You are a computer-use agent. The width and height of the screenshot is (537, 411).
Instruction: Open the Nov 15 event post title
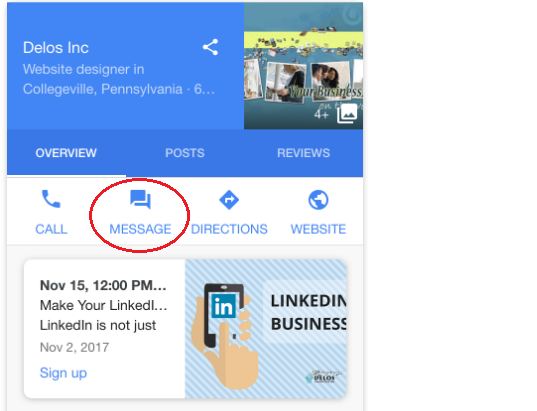[103, 285]
